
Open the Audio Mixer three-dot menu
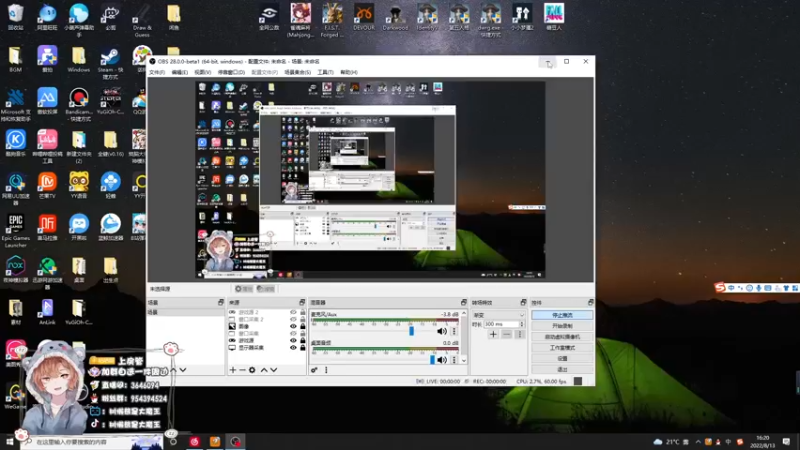(326, 370)
